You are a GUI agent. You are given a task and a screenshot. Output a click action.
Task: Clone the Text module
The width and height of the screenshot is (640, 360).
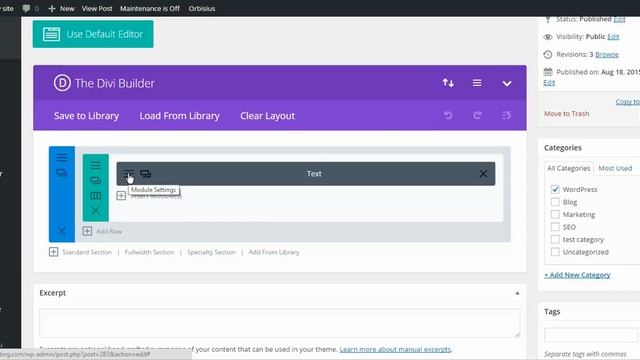coord(146,174)
